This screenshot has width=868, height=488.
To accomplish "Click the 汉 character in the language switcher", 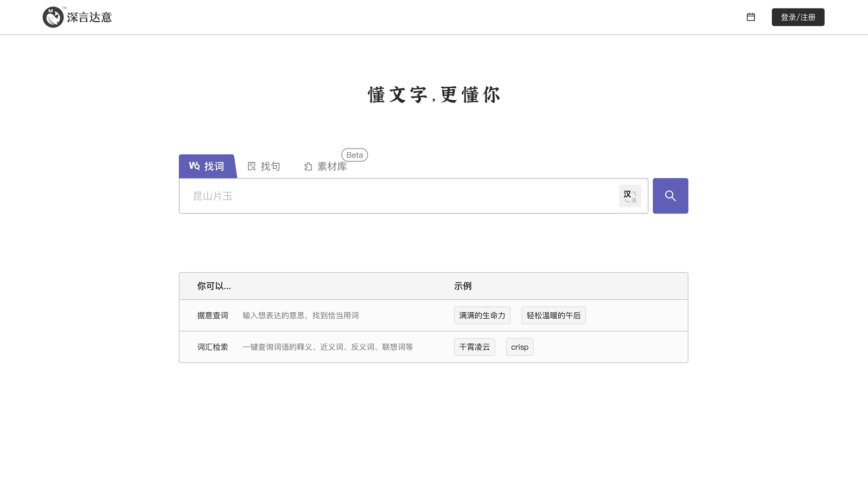I will pos(628,193).
